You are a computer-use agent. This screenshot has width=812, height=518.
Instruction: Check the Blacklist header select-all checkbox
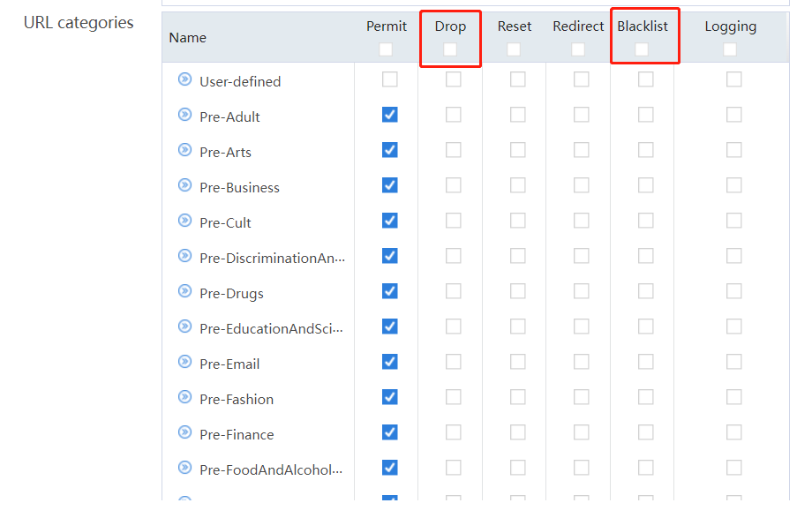click(x=642, y=49)
